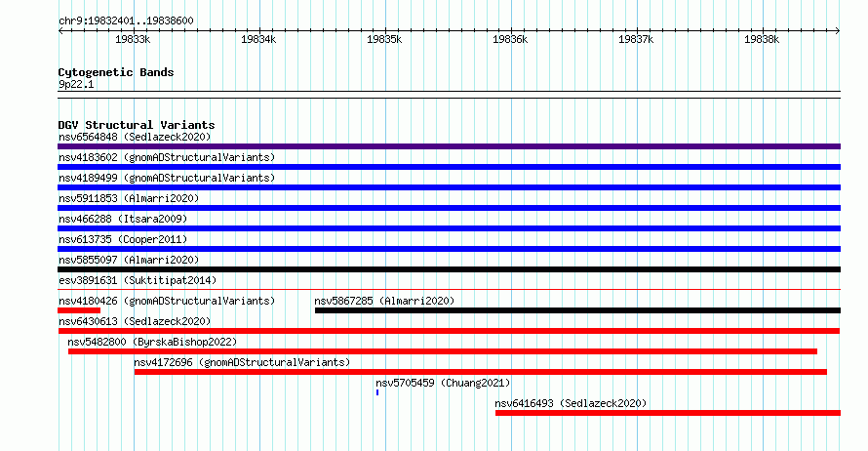Image resolution: width=868 pixels, height=451 pixels.
Task: Click the 19833k ruler tick label
Action: [133, 39]
